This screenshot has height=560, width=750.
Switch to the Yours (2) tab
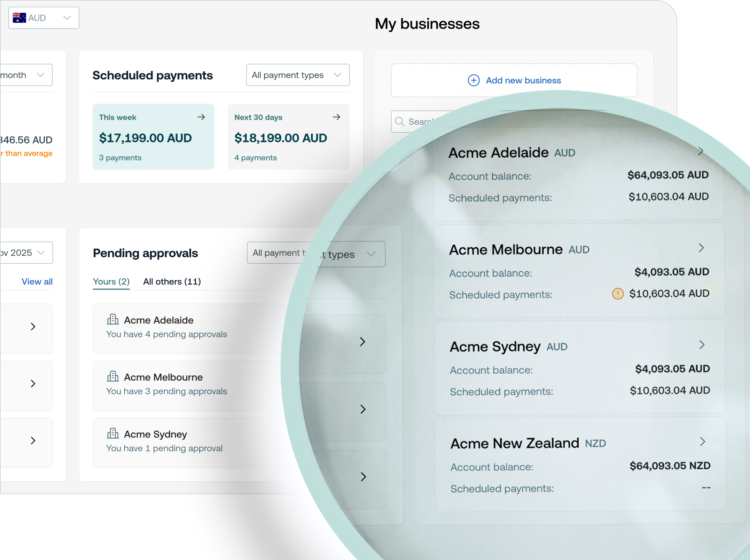tap(111, 281)
